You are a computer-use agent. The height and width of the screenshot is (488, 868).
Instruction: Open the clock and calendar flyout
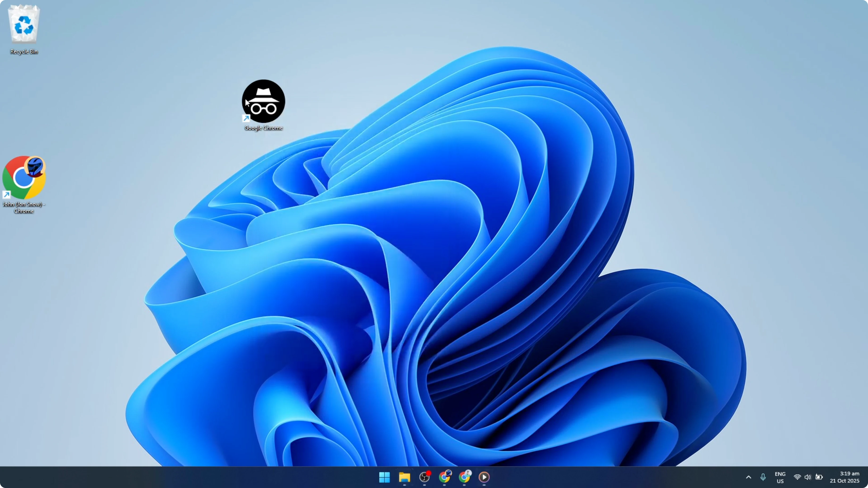pyautogui.click(x=847, y=477)
